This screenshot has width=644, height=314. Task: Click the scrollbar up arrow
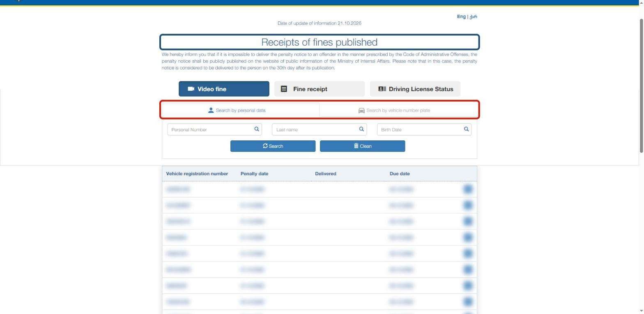click(641, 2)
